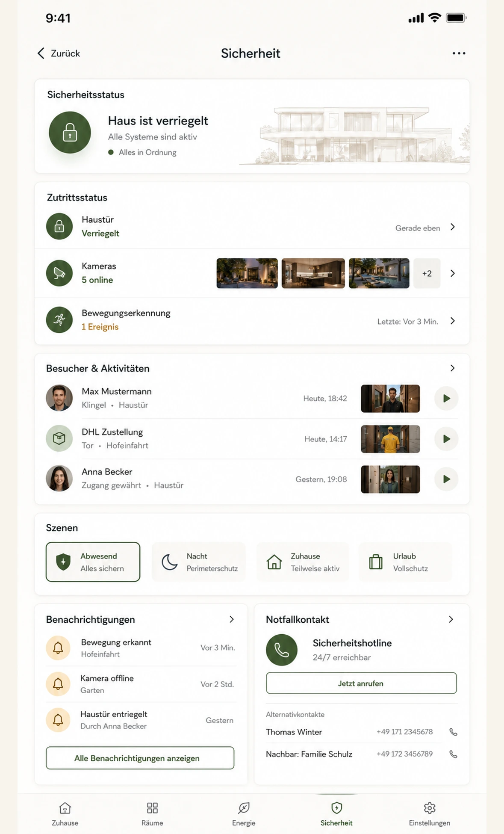The image size is (504, 834).
Task: Tap 'Letzte: Vor 3 Min.' text
Action: 408,322
